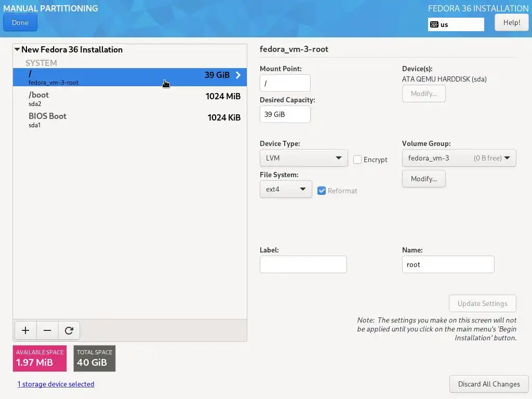Image resolution: width=532 pixels, height=399 pixels.
Task: Click the Desired Capacity field showing 39 GiB
Action: point(285,114)
